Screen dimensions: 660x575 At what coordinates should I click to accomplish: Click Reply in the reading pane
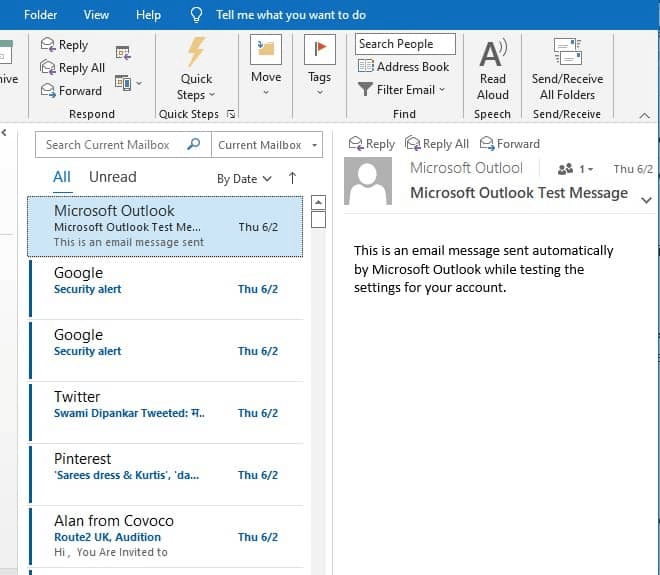pyautogui.click(x=372, y=144)
